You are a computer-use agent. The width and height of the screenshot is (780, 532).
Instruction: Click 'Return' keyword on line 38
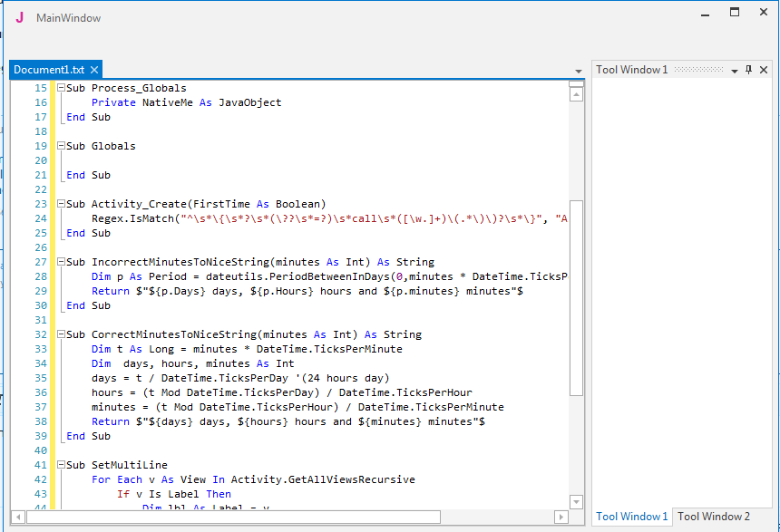pos(111,421)
